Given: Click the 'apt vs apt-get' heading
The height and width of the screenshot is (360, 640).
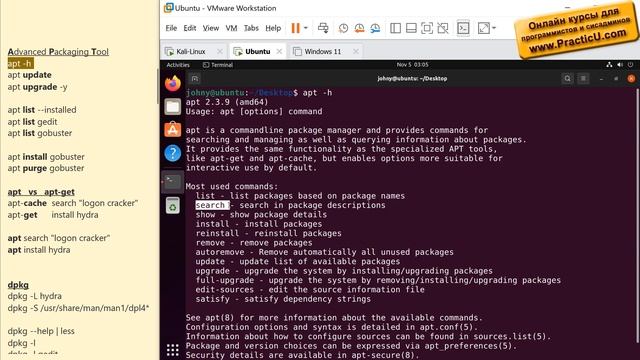Looking at the screenshot, I should [x=41, y=192].
